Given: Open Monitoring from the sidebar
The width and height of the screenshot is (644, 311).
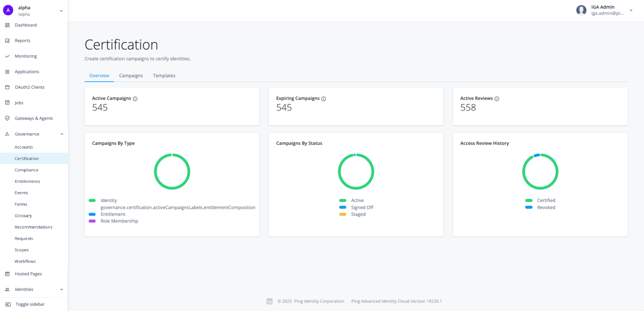Looking at the screenshot, I should 7,56.
